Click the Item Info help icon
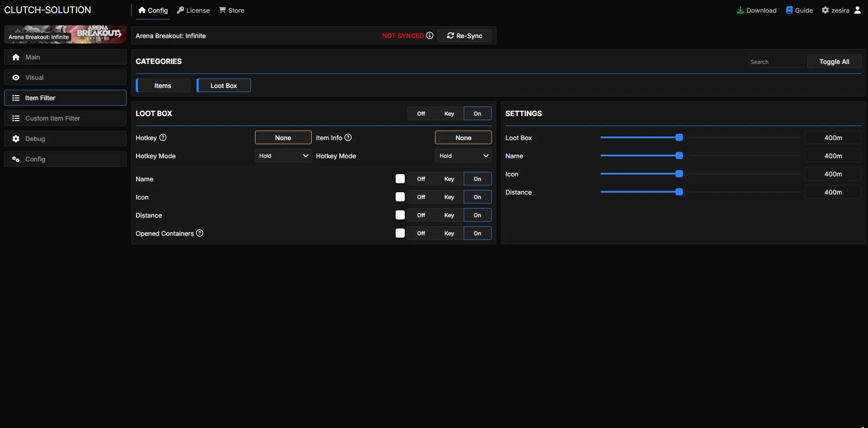The width and height of the screenshot is (868, 428). point(348,137)
